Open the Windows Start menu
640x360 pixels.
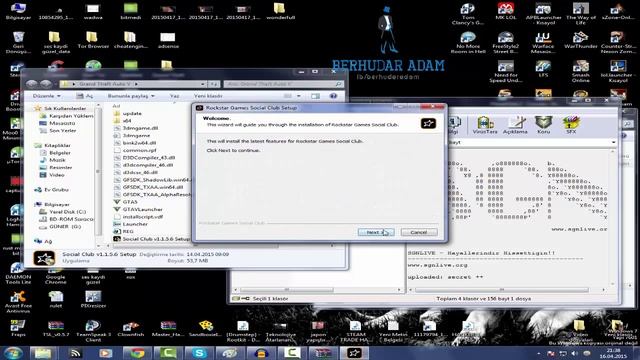coord(13,353)
